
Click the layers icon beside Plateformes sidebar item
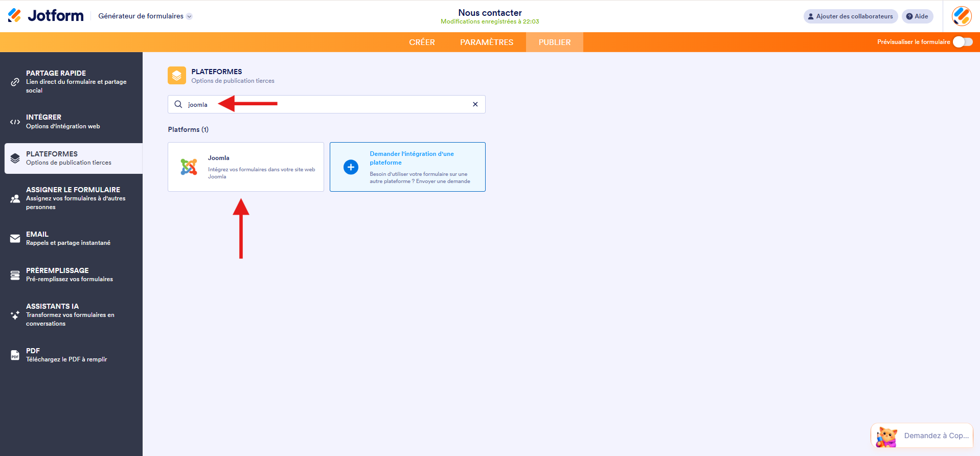[15, 158]
